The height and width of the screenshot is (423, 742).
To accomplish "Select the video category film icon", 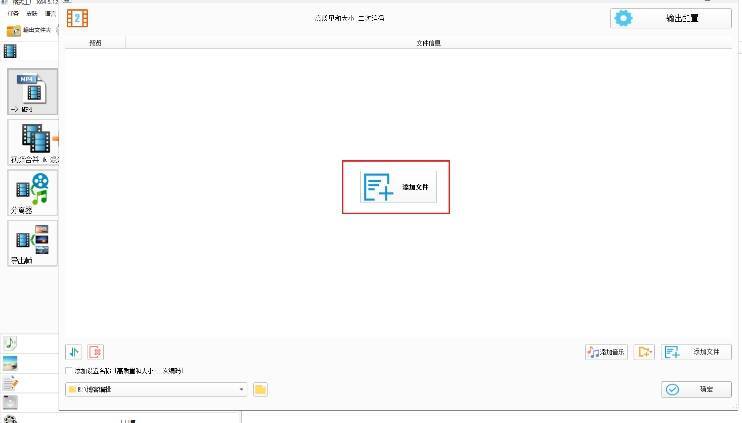I will click(x=10, y=51).
